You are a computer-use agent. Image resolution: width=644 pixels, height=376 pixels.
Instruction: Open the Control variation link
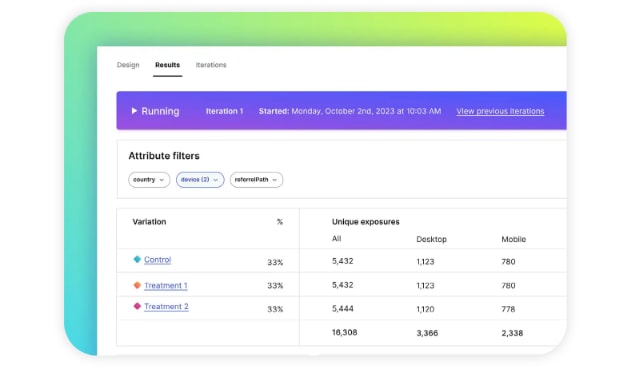coord(157,260)
